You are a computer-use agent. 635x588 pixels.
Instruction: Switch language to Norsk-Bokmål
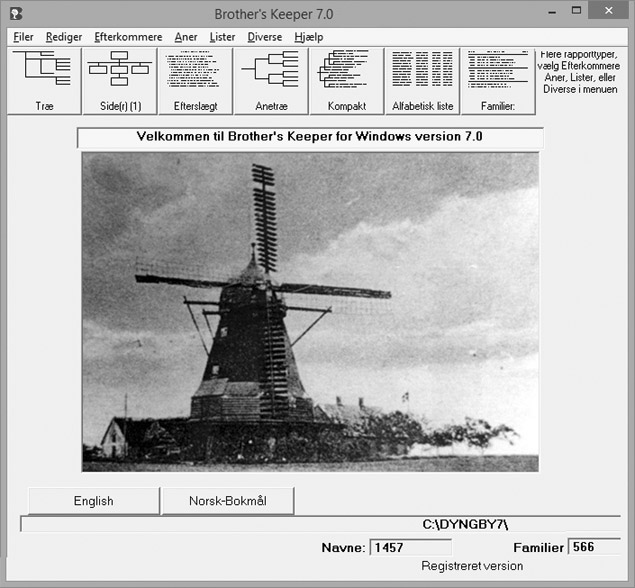228,501
